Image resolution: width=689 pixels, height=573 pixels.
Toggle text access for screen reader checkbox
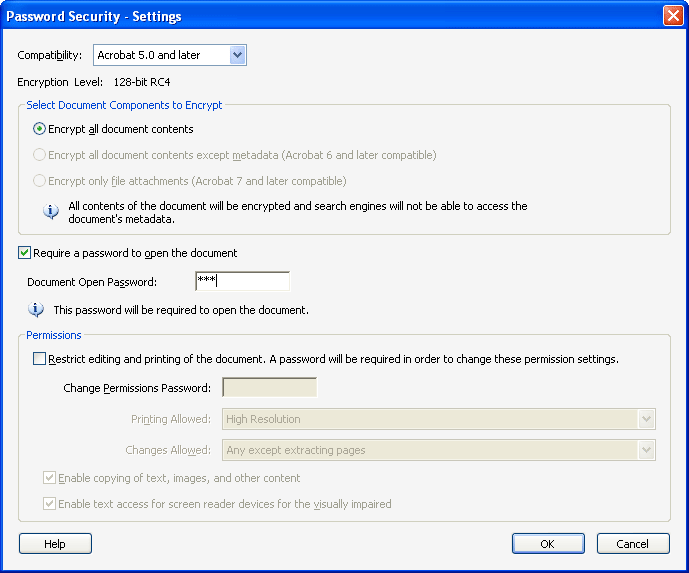pos(50,504)
